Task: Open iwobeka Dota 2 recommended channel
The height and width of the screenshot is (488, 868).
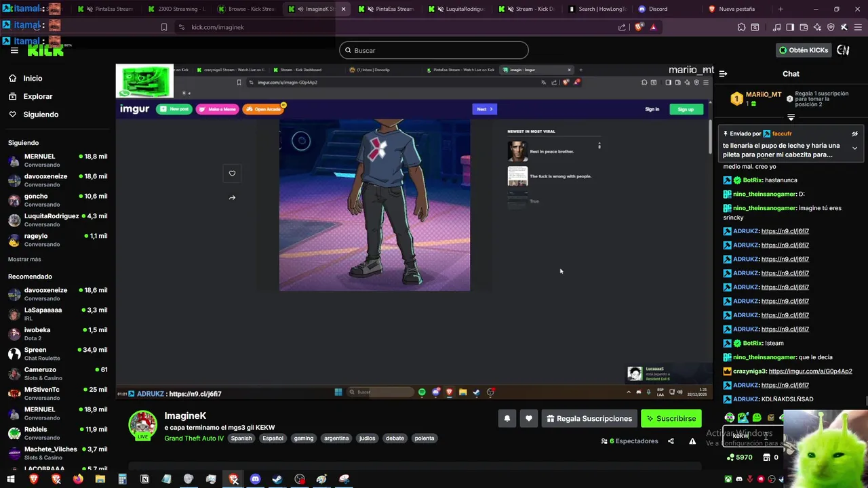Action: [57, 333]
